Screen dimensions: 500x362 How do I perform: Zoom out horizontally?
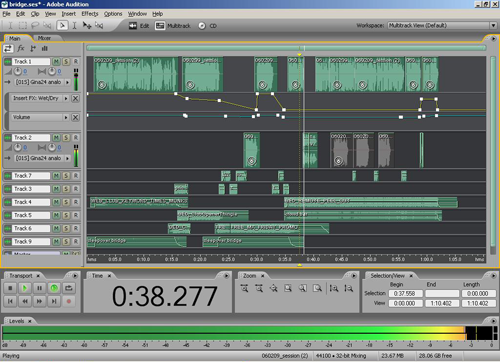[259, 288]
